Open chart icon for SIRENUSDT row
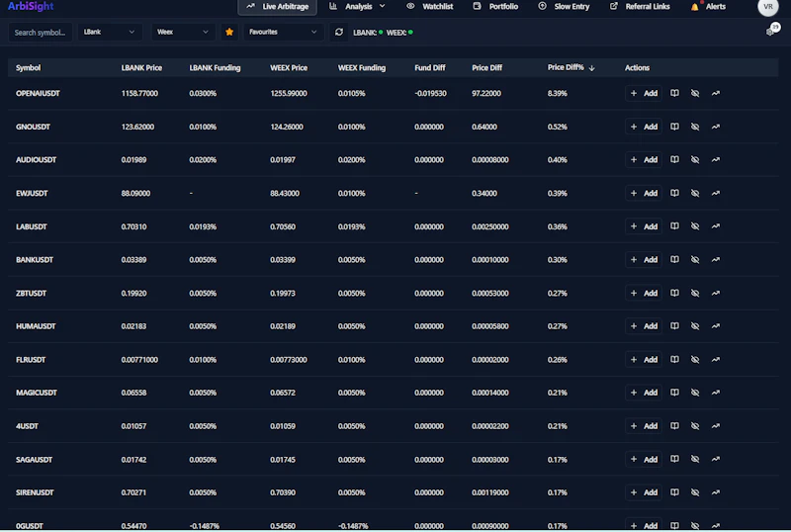This screenshot has height=532, width=791. [716, 492]
